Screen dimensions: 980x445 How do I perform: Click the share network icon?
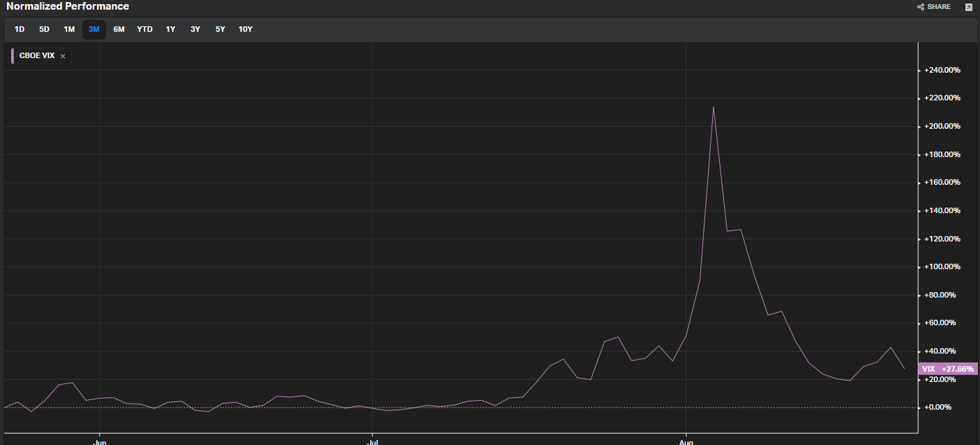click(920, 7)
